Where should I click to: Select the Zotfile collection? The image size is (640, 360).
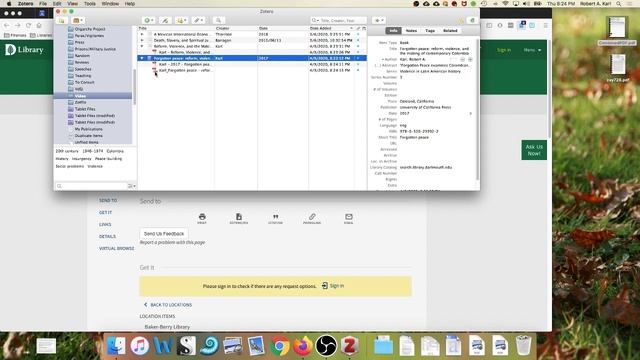click(x=80, y=102)
